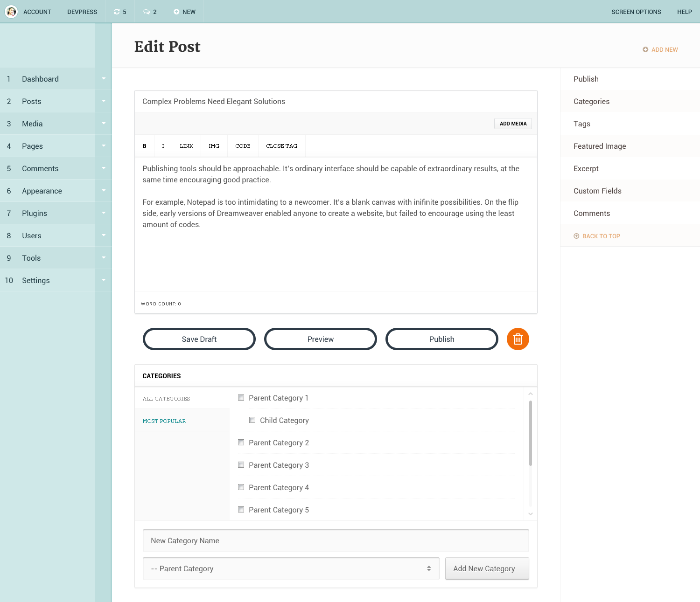The image size is (700, 602).
Task: Expand the Appearance menu arrow
Action: tap(104, 191)
